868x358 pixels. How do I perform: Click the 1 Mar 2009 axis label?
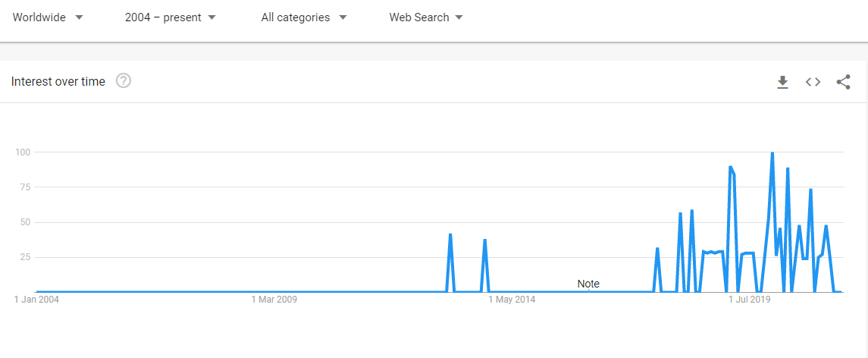coord(274,300)
